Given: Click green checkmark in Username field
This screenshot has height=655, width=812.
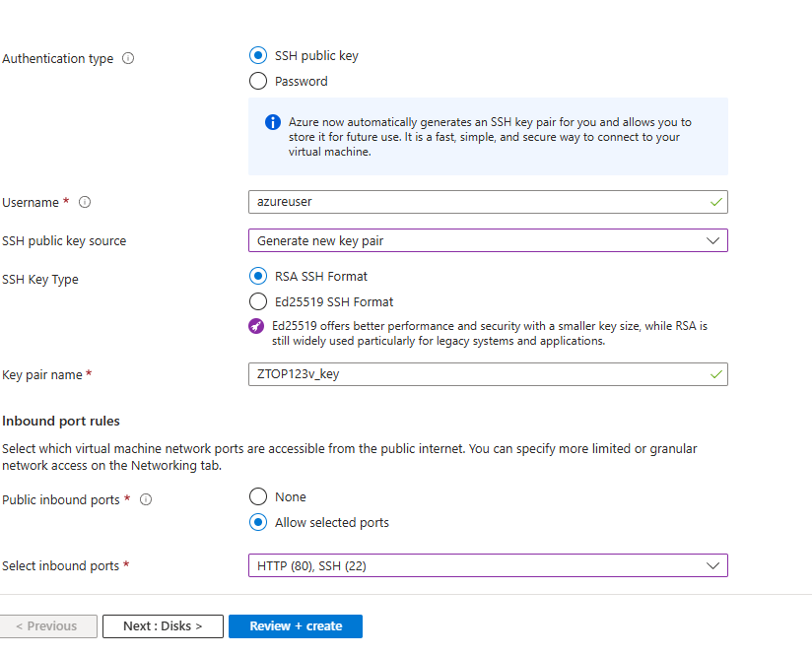Looking at the screenshot, I should click(x=715, y=202).
